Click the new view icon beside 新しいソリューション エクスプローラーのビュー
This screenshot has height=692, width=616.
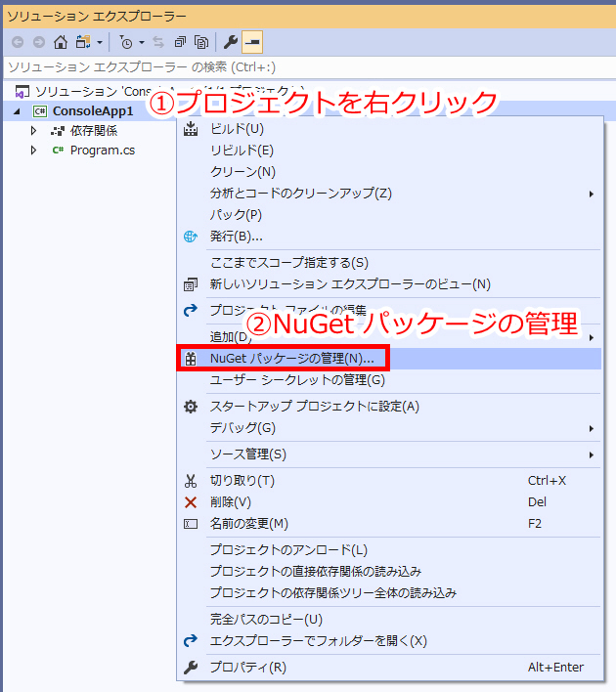click(x=191, y=284)
